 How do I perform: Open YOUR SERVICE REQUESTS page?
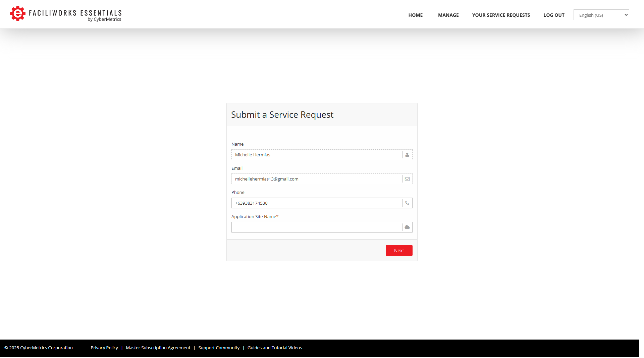[x=501, y=15]
